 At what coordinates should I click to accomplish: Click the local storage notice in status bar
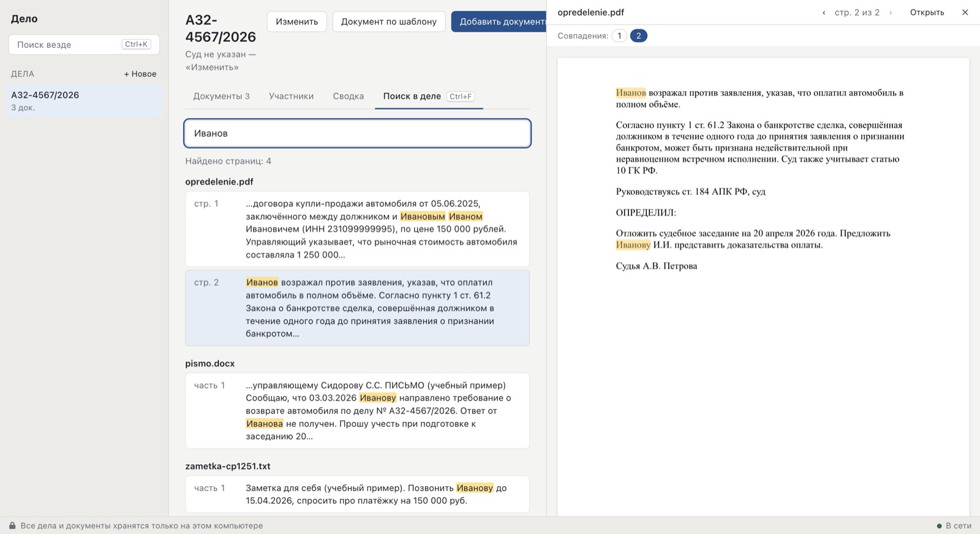tap(141, 525)
